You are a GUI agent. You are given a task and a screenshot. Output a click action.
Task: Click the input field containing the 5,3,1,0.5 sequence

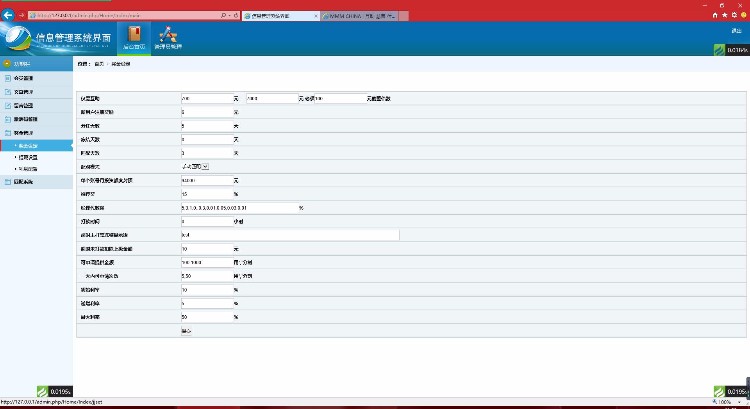pos(240,208)
